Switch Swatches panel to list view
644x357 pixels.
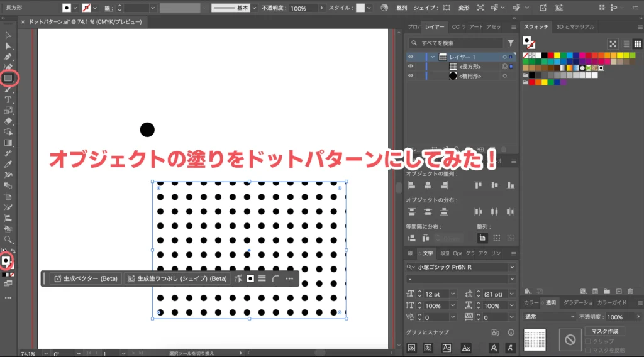(626, 44)
